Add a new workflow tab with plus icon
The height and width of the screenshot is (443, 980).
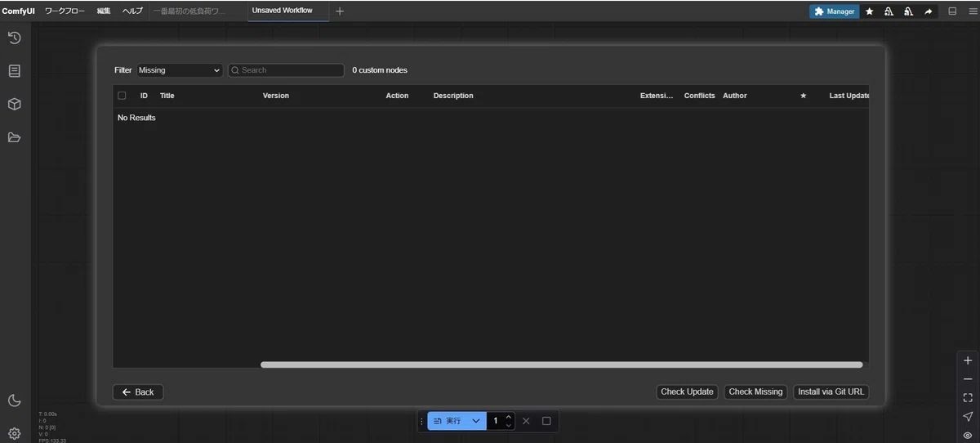(x=340, y=11)
